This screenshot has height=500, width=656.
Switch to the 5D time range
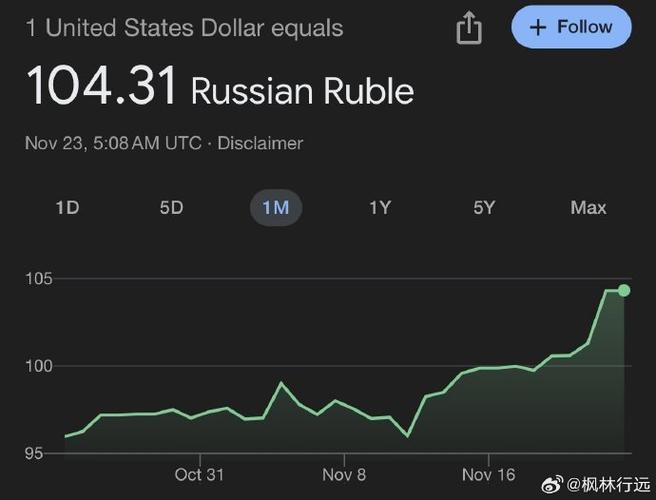coord(172,208)
